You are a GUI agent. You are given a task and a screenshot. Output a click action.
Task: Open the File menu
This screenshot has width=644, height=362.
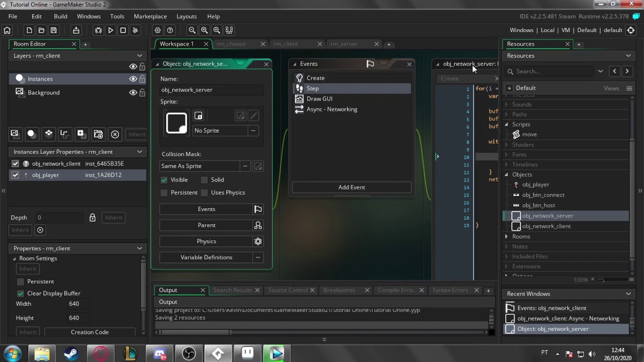tap(13, 17)
